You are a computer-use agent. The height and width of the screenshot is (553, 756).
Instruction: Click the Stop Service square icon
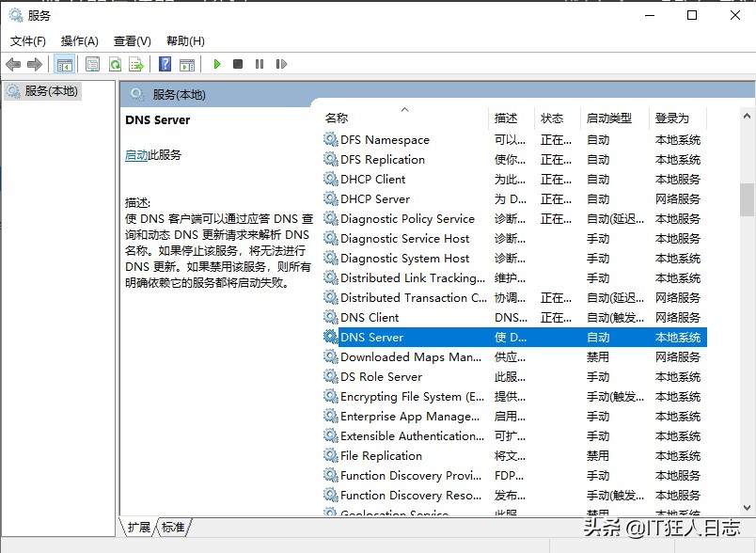(x=238, y=64)
